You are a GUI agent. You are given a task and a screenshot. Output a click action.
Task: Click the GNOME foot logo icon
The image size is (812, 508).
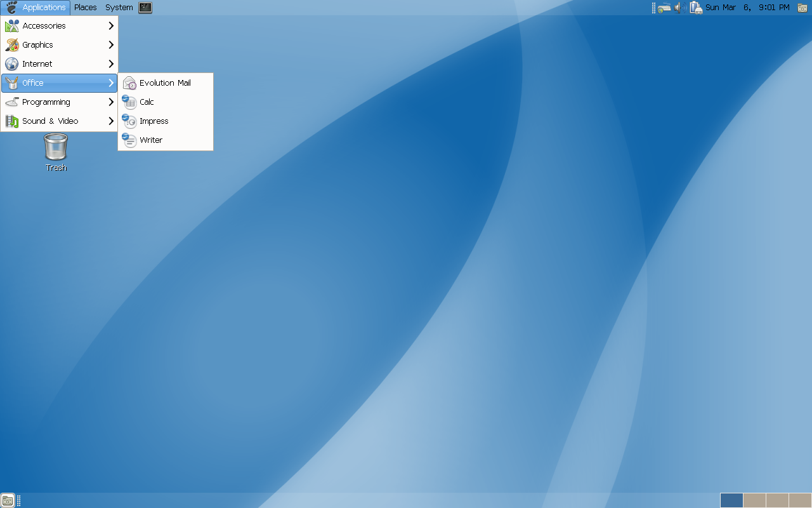pos(11,8)
